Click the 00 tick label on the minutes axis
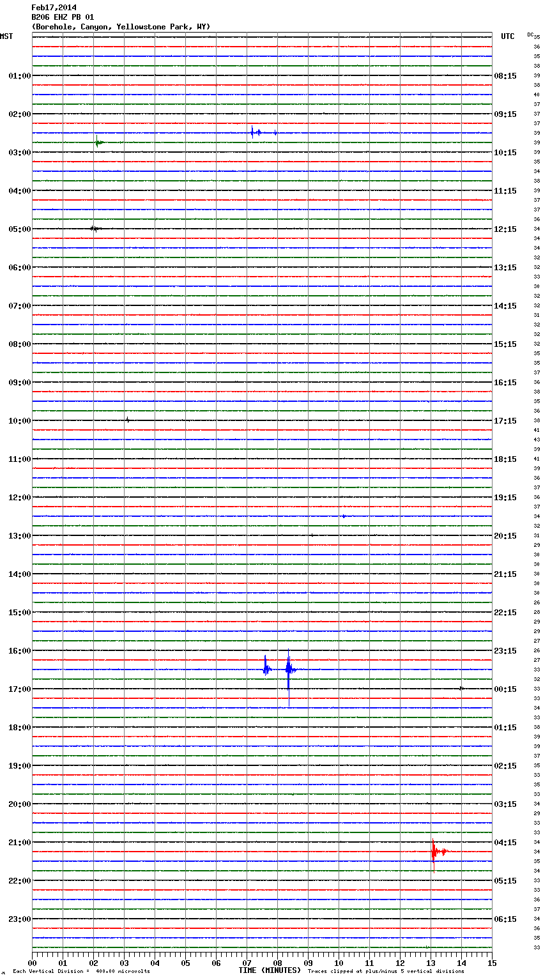This screenshot has width=543, height=980. click(32, 963)
